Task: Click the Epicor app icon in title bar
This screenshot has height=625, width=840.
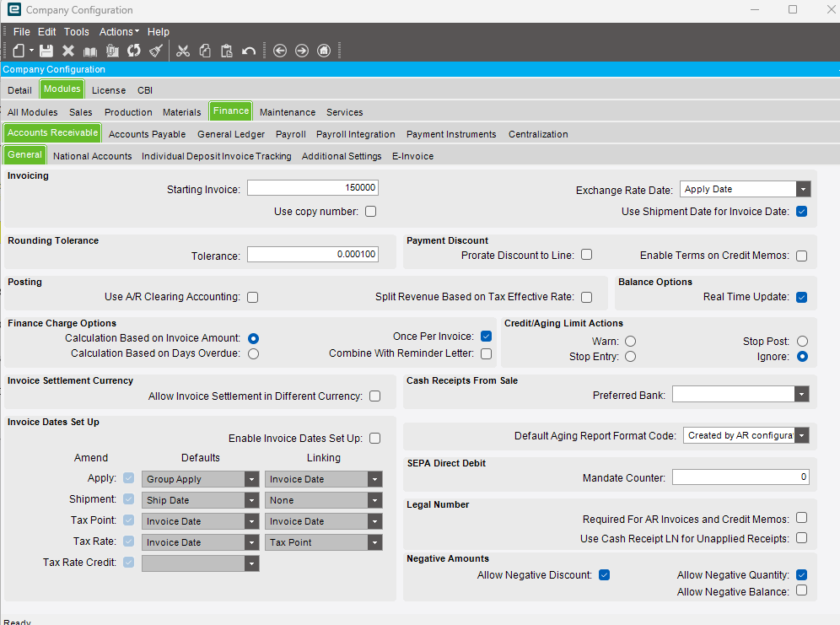Action: pos(14,9)
